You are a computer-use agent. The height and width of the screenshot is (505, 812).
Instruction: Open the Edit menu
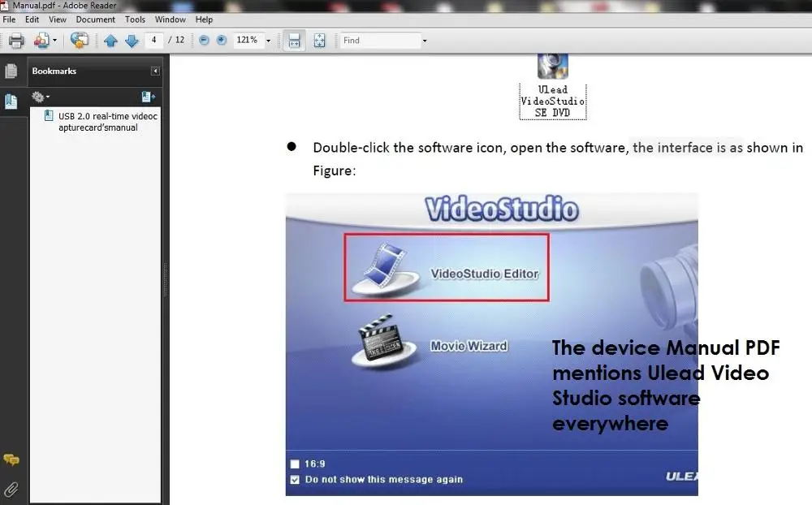pos(32,19)
